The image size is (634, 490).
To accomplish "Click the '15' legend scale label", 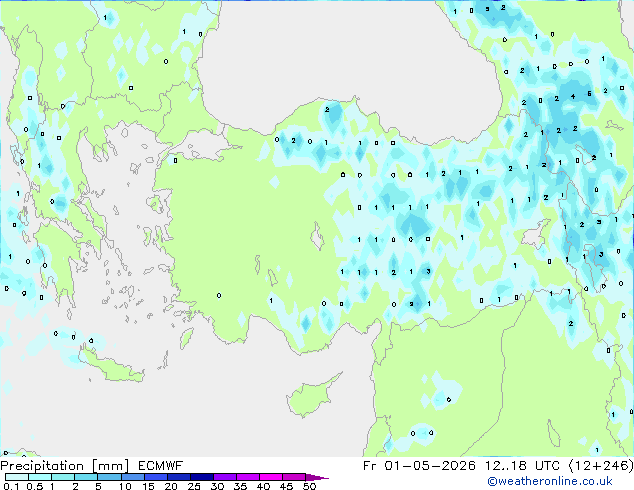I will (x=148, y=486).
